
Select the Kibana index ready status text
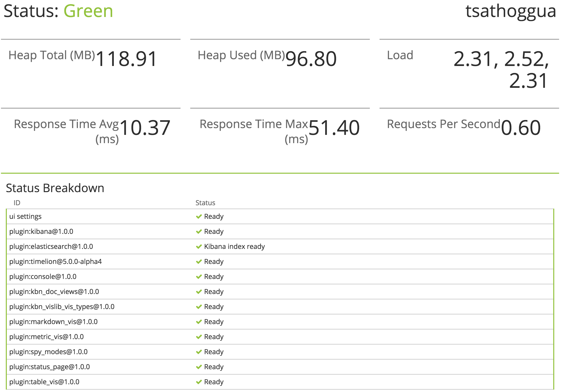(234, 247)
